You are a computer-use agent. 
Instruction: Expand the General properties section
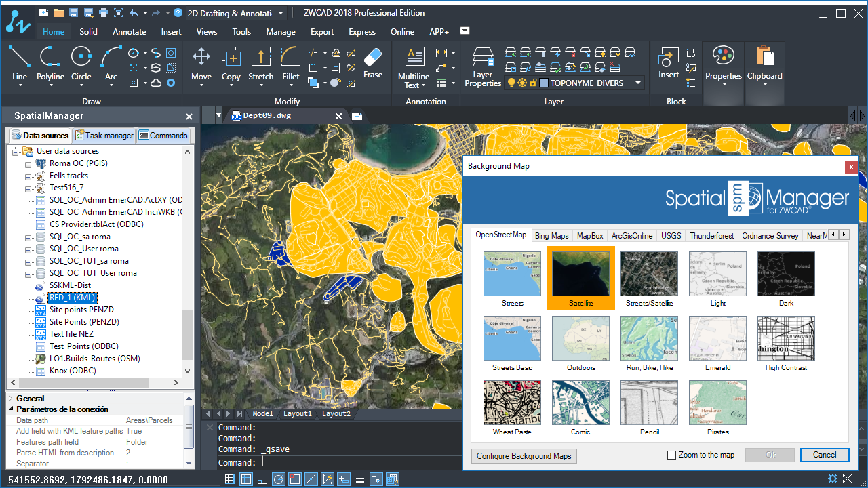(x=11, y=399)
